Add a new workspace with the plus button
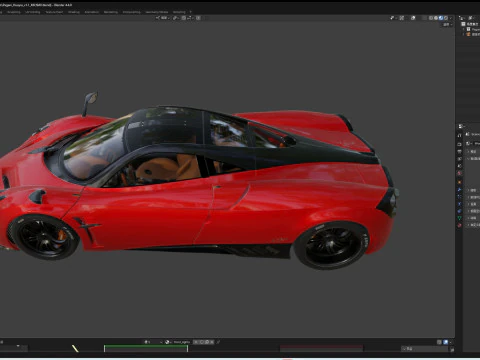480x360 pixels. pos(191,12)
